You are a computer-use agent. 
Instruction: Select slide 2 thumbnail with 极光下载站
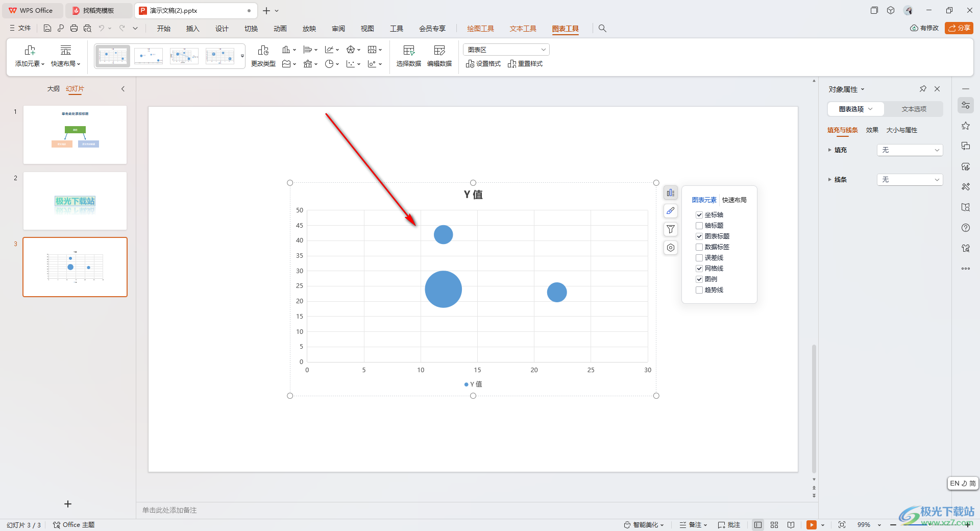[75, 201]
